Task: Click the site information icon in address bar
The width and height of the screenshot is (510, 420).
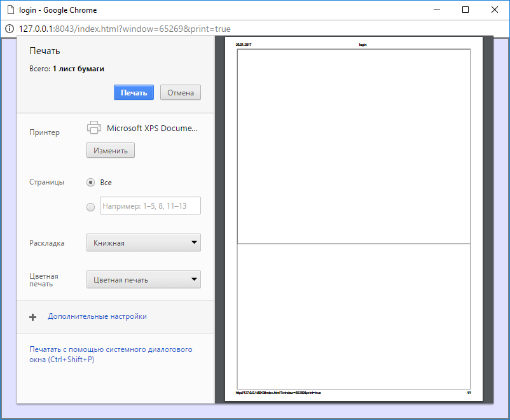Action: pyautogui.click(x=9, y=29)
